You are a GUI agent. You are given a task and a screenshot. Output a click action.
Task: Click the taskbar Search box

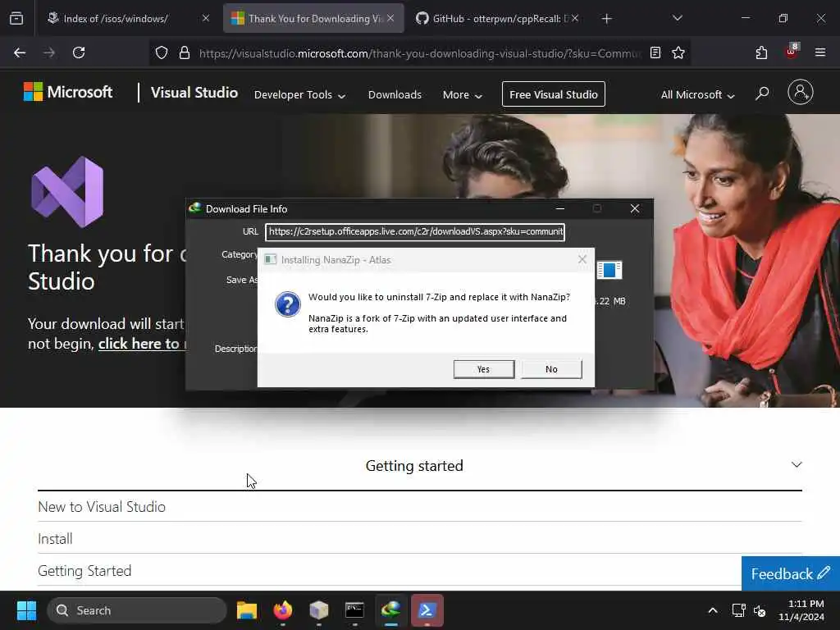coord(137,610)
